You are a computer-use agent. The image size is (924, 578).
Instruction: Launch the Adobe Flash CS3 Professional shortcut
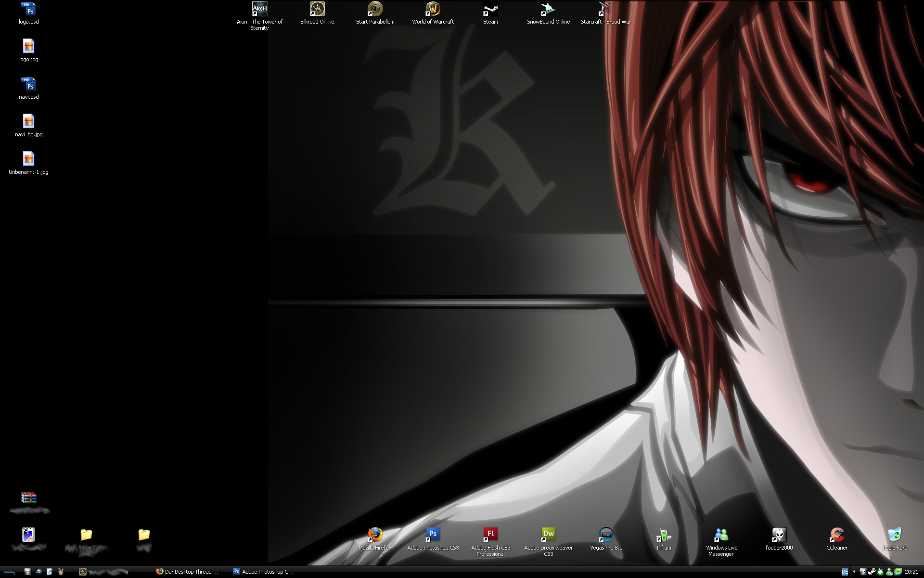click(x=490, y=535)
